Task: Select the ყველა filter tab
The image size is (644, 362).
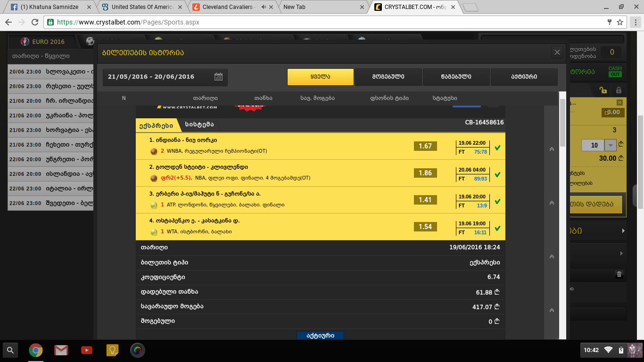Action: [321, 77]
